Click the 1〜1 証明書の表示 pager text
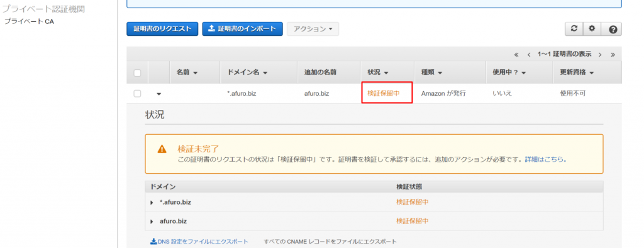 point(565,54)
